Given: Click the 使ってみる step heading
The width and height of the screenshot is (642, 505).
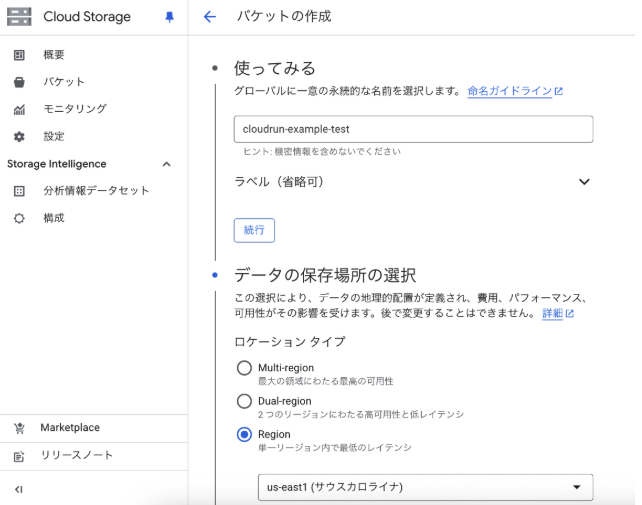Looking at the screenshot, I should (x=275, y=68).
